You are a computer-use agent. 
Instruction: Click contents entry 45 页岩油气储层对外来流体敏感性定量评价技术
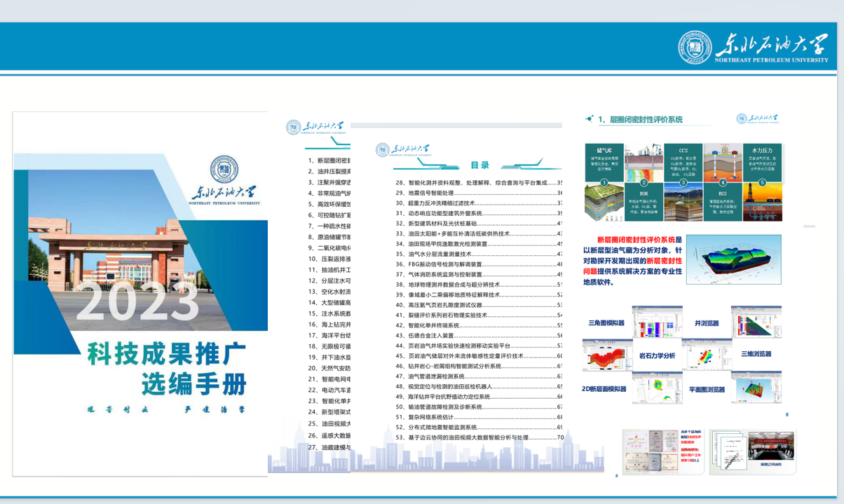click(x=479, y=355)
